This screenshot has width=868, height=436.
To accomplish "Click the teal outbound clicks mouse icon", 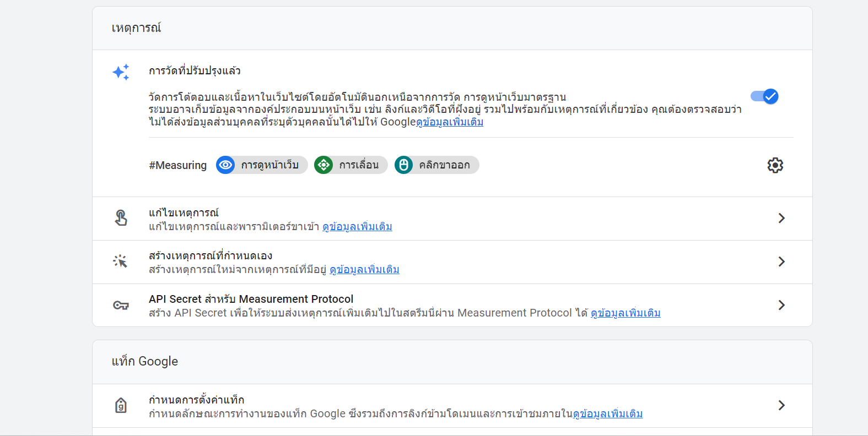I will point(403,165).
